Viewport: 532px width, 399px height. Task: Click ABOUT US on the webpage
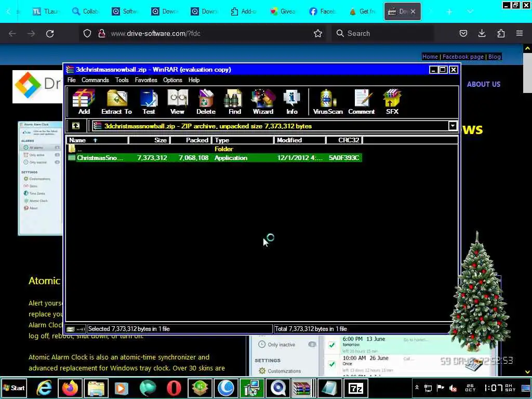click(484, 84)
